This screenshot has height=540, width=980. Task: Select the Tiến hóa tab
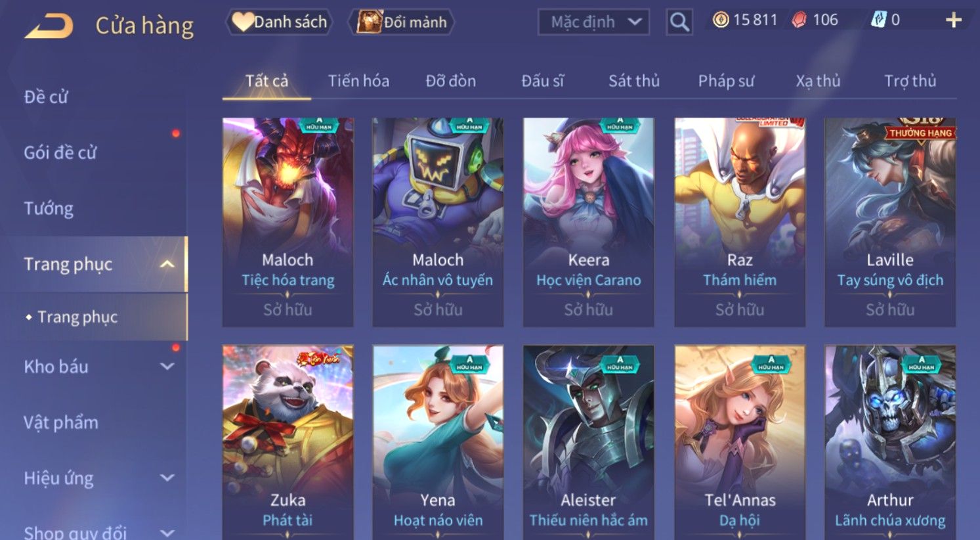coord(358,81)
